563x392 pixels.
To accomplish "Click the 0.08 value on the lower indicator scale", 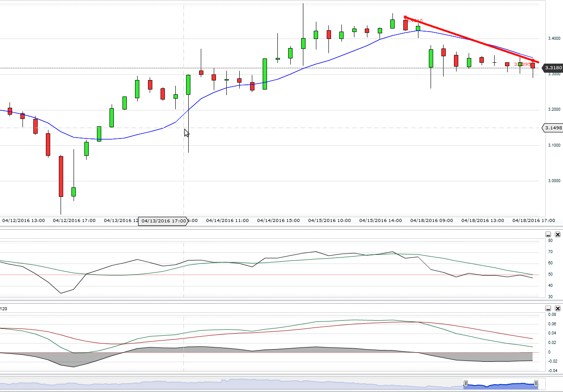I will coord(552,315).
